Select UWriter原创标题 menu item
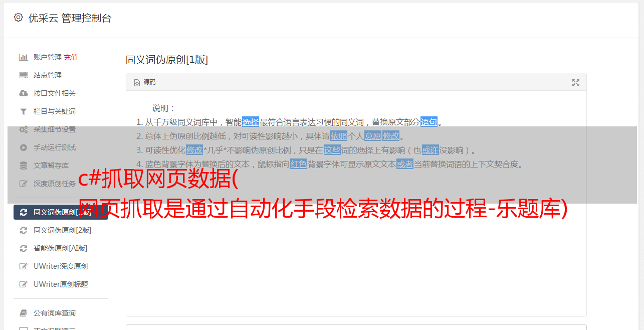This screenshot has width=644, height=330. (x=61, y=284)
